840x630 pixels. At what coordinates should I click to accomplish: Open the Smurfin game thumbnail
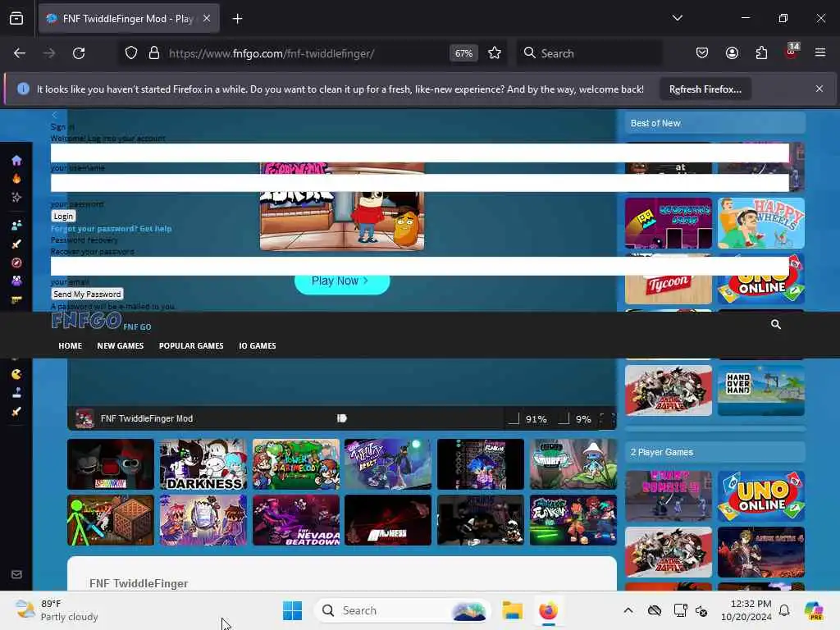pyautogui.click(x=573, y=464)
